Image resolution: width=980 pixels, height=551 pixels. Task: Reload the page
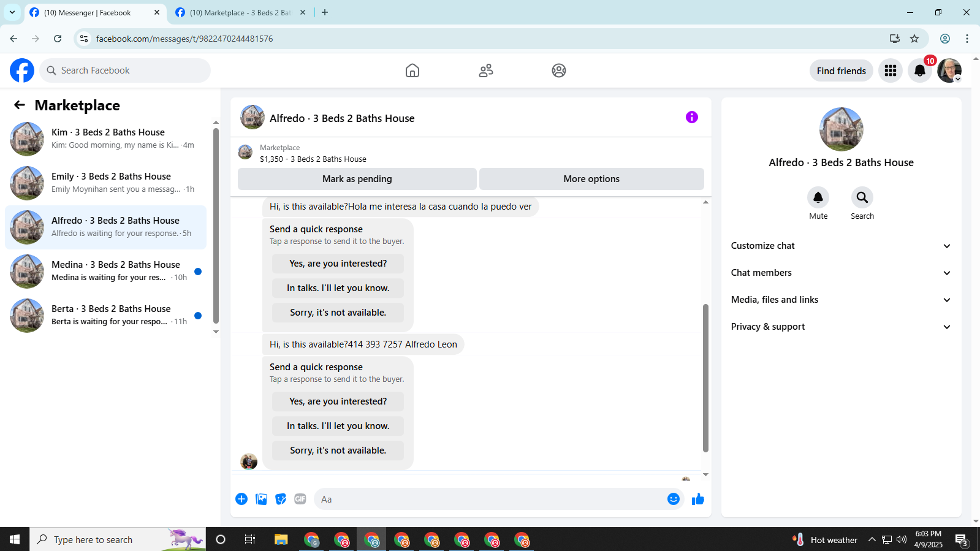(x=58, y=39)
